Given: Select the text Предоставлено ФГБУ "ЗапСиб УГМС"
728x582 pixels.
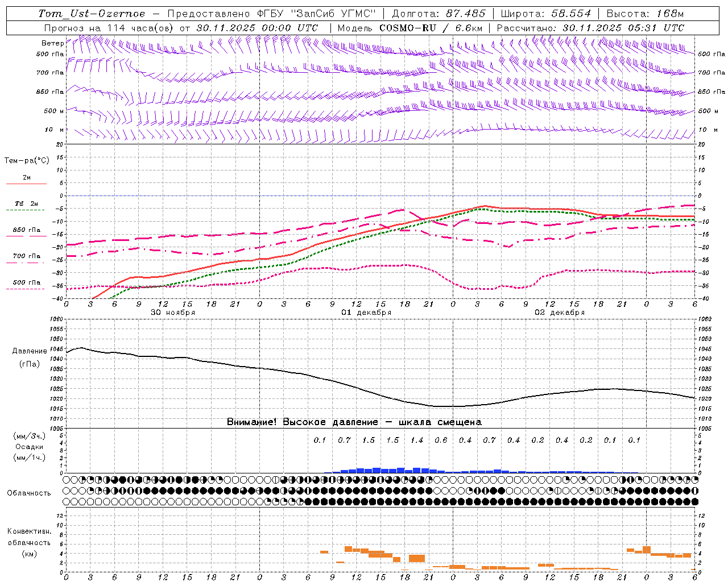Looking at the screenshot, I should pyautogui.click(x=272, y=14).
